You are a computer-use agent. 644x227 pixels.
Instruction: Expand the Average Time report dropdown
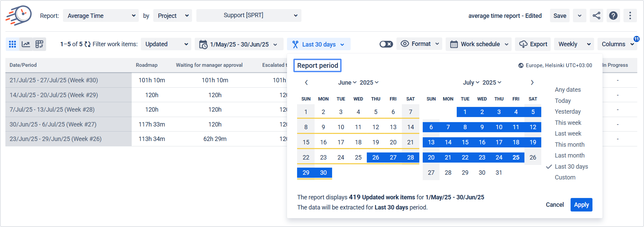tap(101, 16)
